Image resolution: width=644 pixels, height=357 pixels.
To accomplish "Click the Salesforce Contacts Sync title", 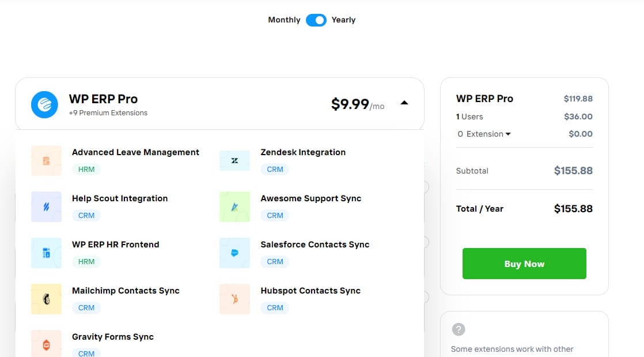I will (315, 245).
